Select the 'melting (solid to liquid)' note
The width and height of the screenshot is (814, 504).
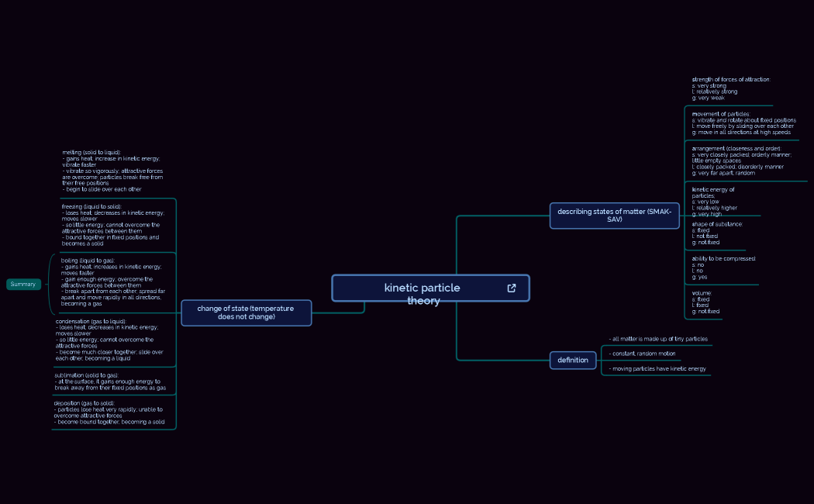113,171
